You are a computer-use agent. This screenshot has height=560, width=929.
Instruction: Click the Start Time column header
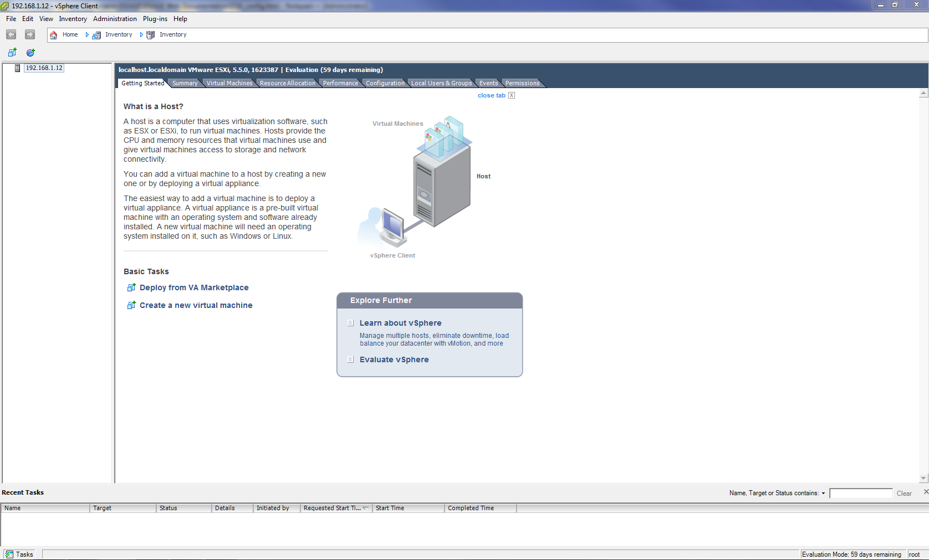click(408, 508)
